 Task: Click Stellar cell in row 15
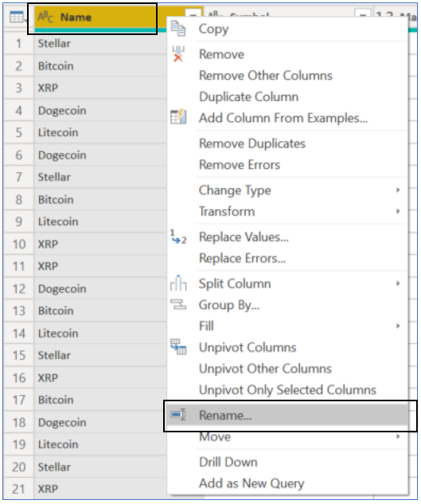100,355
